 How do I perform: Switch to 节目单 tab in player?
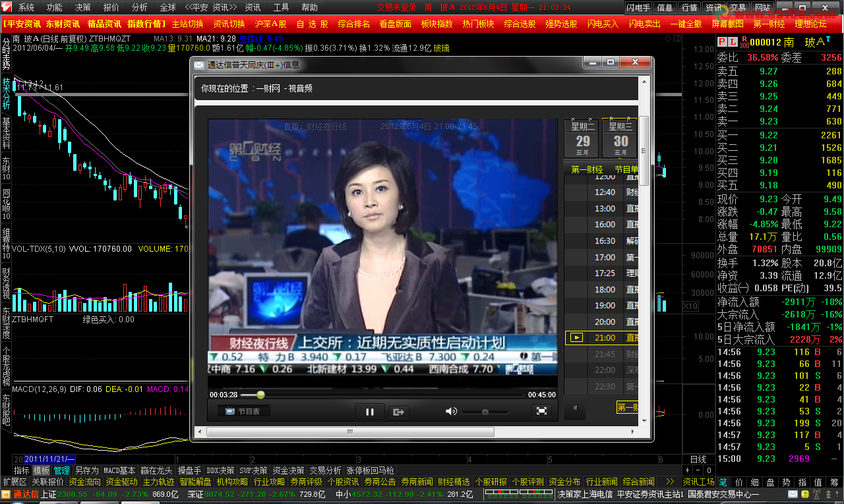pyautogui.click(x=626, y=169)
